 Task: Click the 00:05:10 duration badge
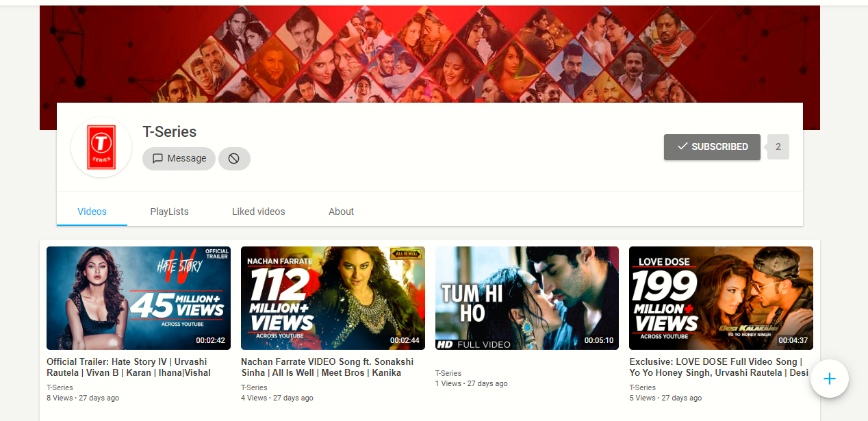(x=599, y=340)
